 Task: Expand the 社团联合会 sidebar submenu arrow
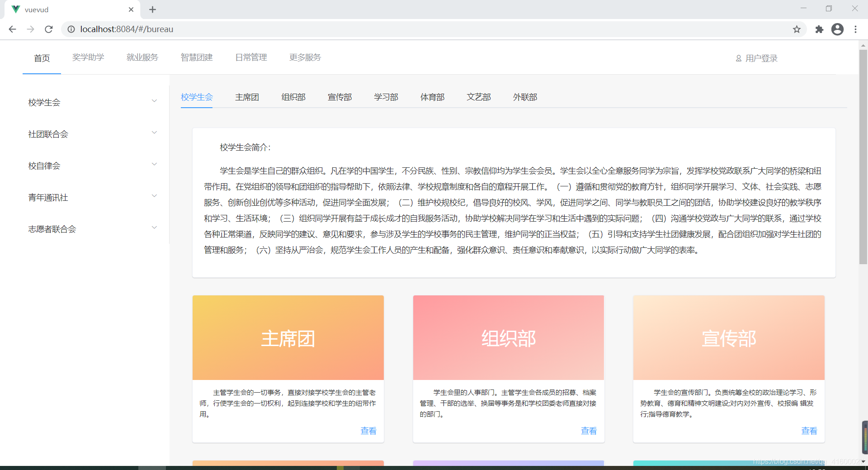[154, 133]
